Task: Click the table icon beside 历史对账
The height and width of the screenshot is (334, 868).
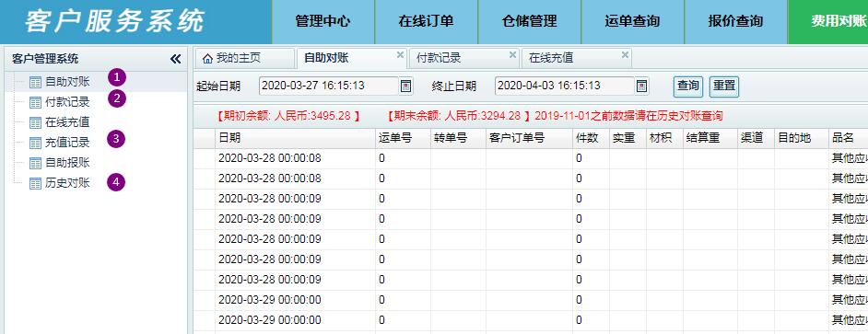Action: coord(35,184)
